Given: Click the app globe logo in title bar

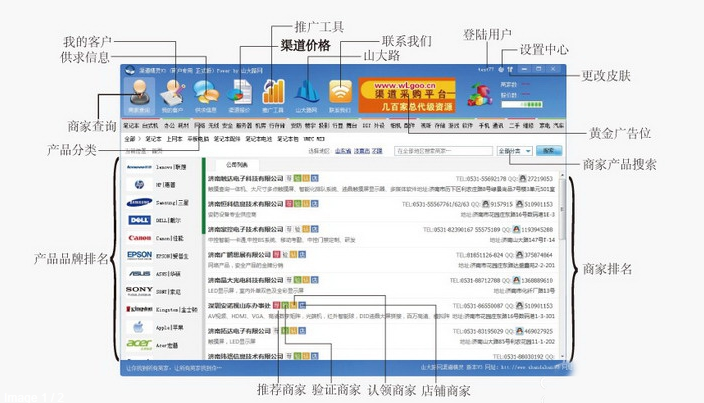Looking at the screenshot, I should [x=130, y=70].
